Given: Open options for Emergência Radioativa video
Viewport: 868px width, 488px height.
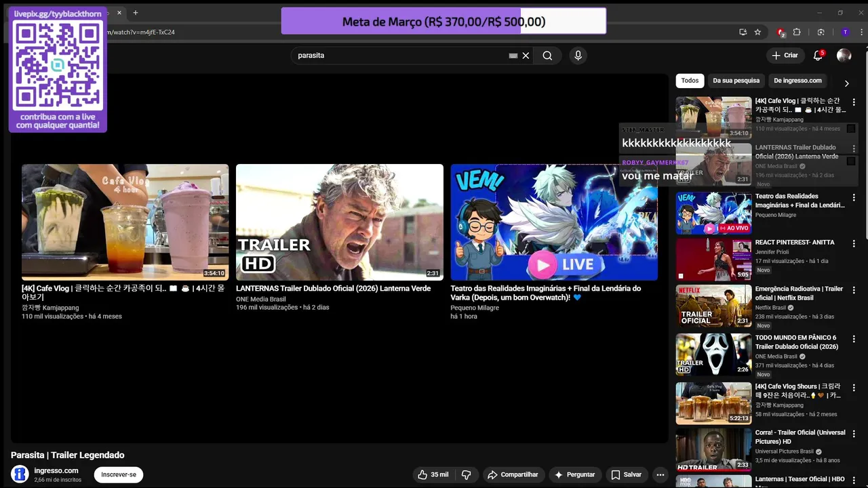Looking at the screenshot, I should (x=854, y=290).
